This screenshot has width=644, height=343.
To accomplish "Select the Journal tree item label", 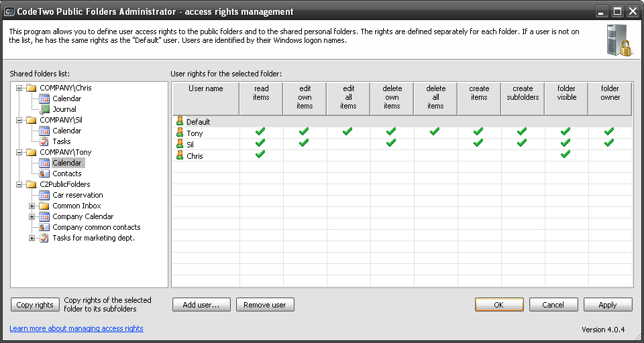I will 64,109.
